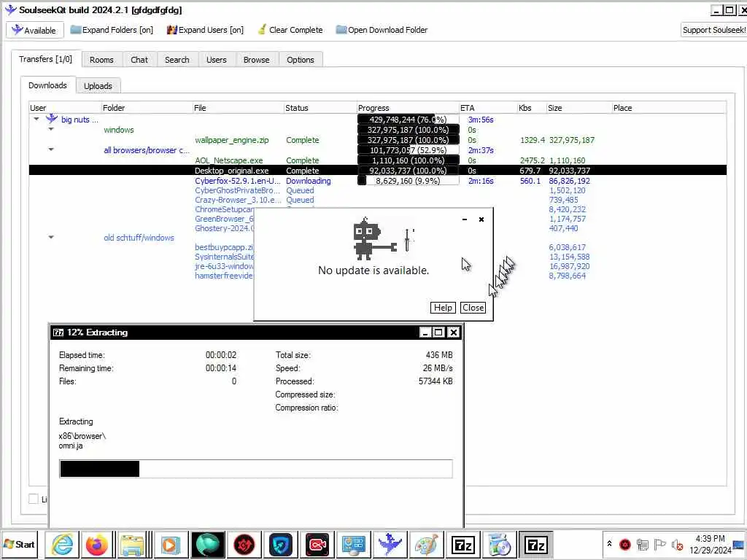Sort by the Folder column header
The height and width of the screenshot is (560, 747).
(147, 108)
